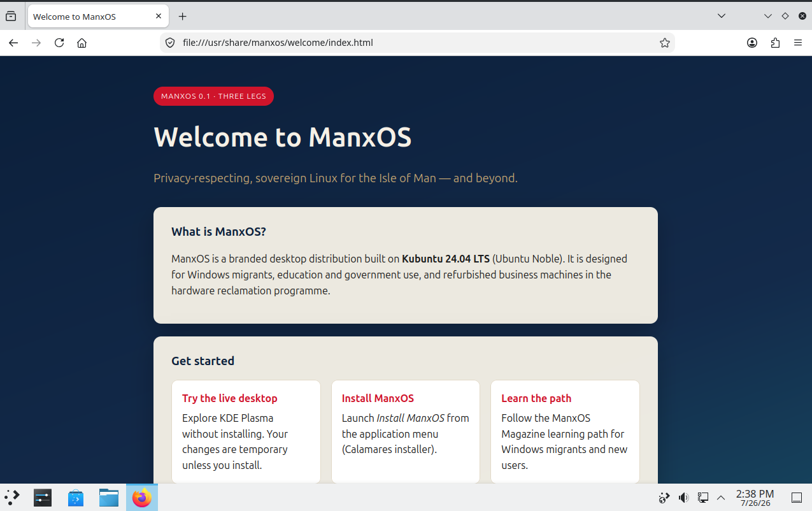
Task: Open the Firefox application hamburger menu
Action: tap(798, 43)
